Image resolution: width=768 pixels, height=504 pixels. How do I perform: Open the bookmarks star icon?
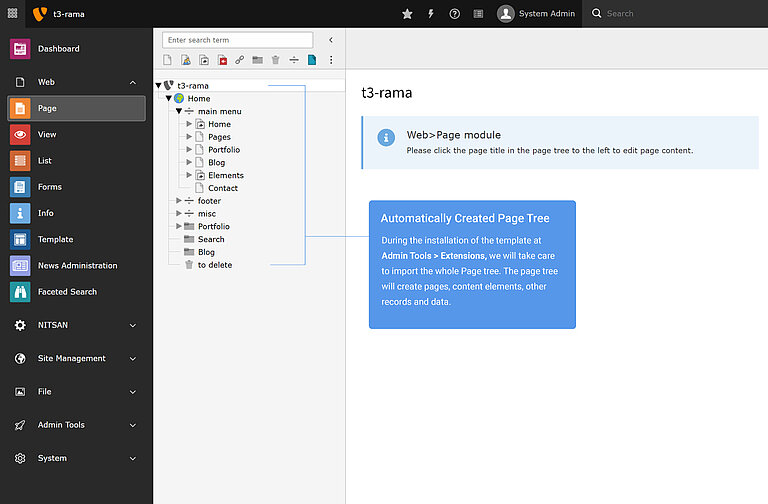coord(407,14)
